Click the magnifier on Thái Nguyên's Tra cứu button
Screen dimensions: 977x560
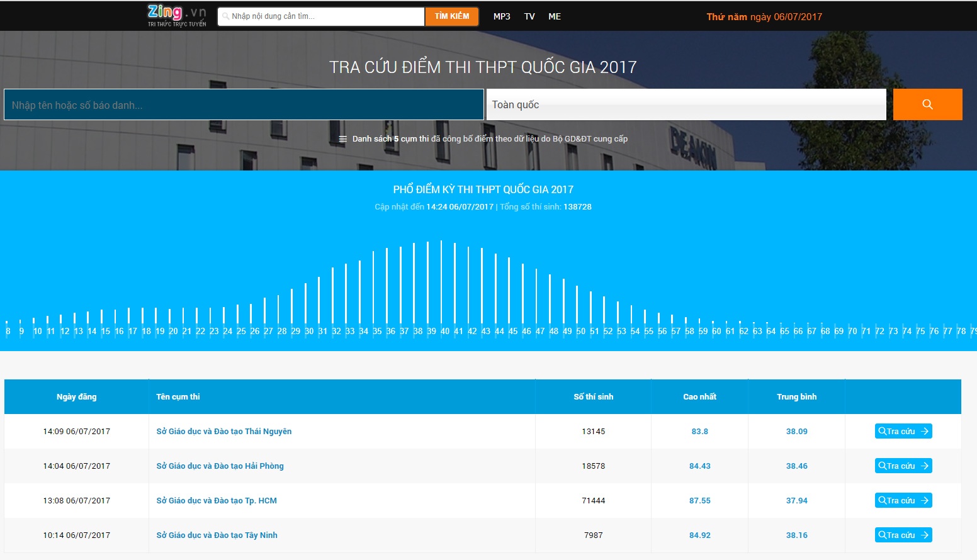tap(883, 431)
